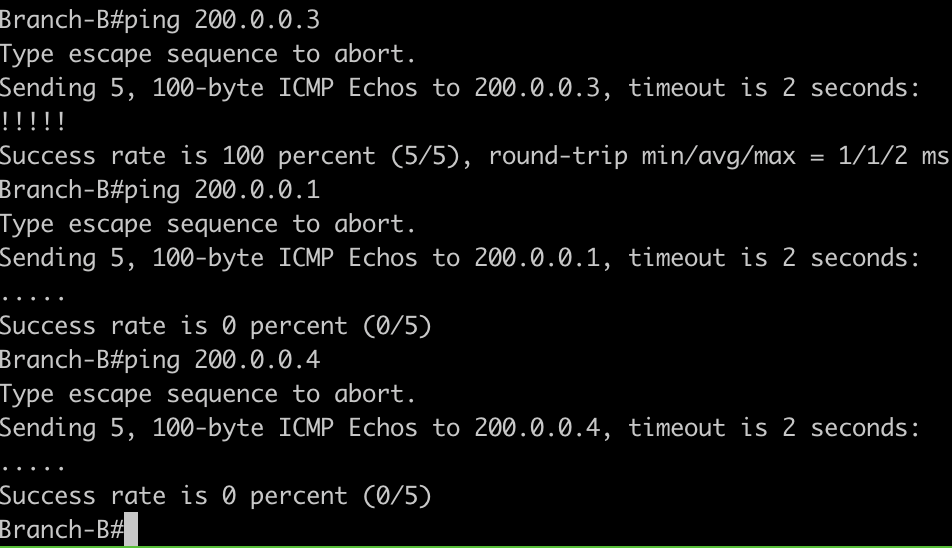
Task: Click the "ping 200.0.0.3" command line
Action: [x=160, y=19]
